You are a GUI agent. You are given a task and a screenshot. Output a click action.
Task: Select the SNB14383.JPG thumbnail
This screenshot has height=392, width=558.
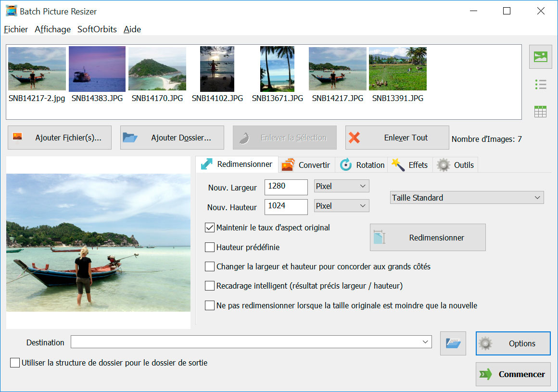click(x=97, y=69)
